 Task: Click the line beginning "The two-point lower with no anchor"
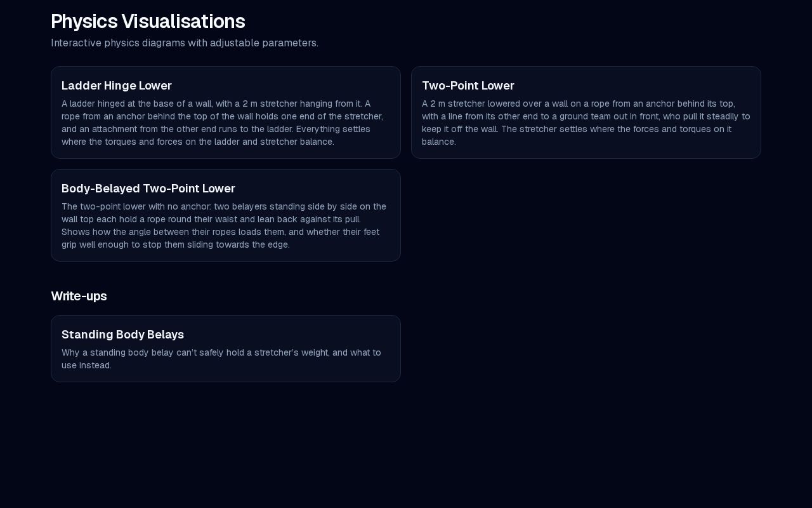pos(224,206)
